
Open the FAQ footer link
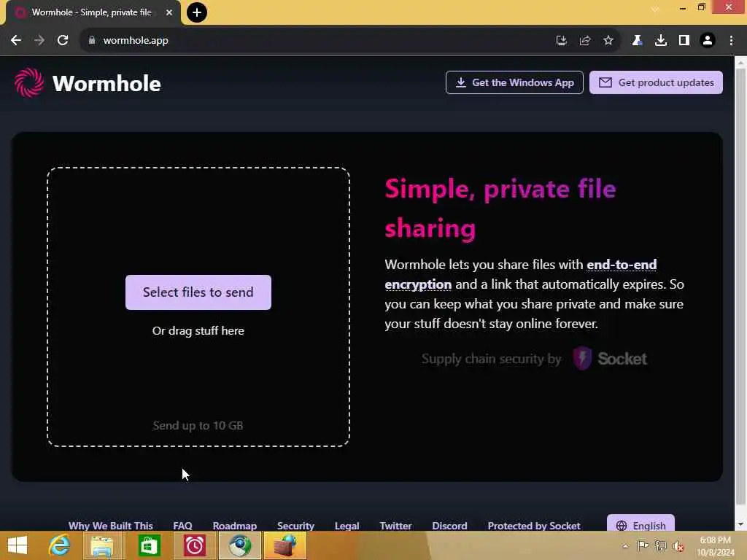(x=182, y=525)
